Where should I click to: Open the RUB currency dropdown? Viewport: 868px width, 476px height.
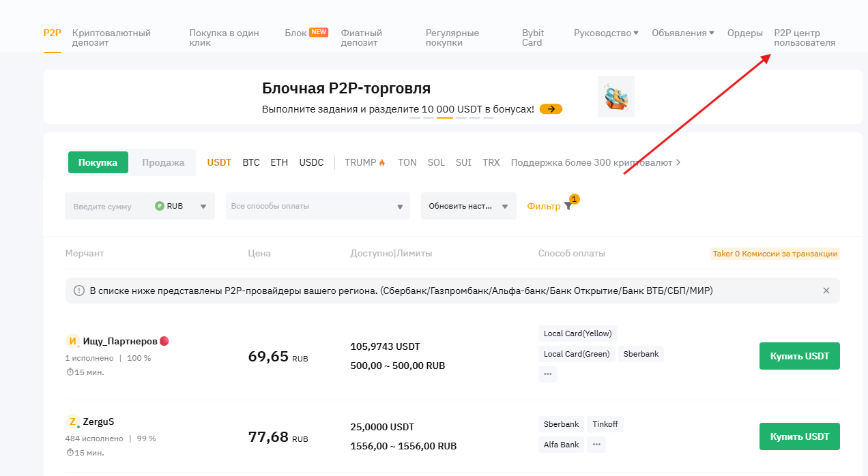181,206
